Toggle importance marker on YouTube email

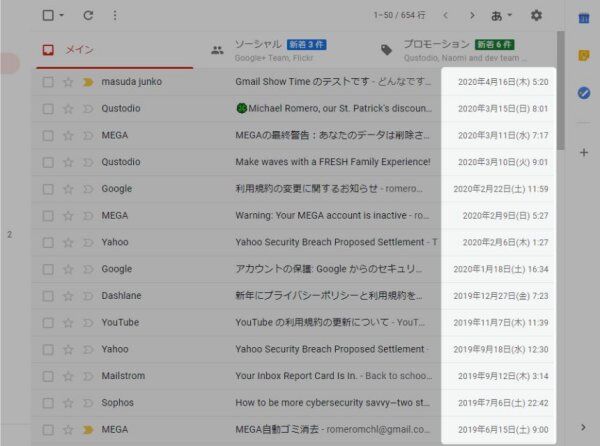click(88, 322)
